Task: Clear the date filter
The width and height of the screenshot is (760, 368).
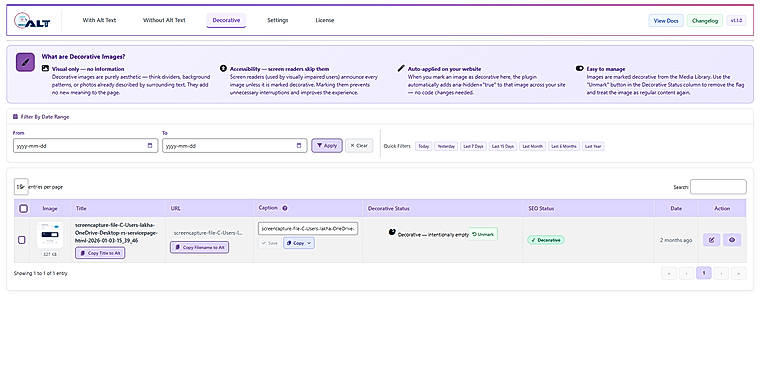Action: click(x=359, y=145)
